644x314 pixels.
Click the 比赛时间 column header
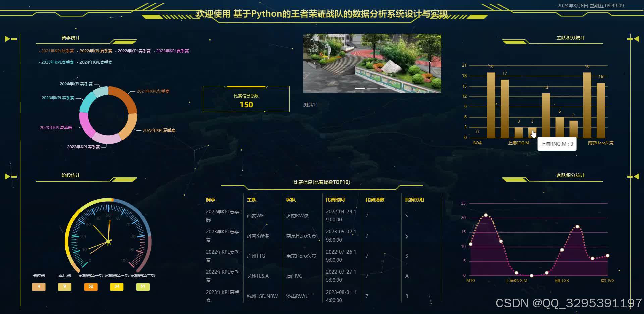click(x=335, y=200)
